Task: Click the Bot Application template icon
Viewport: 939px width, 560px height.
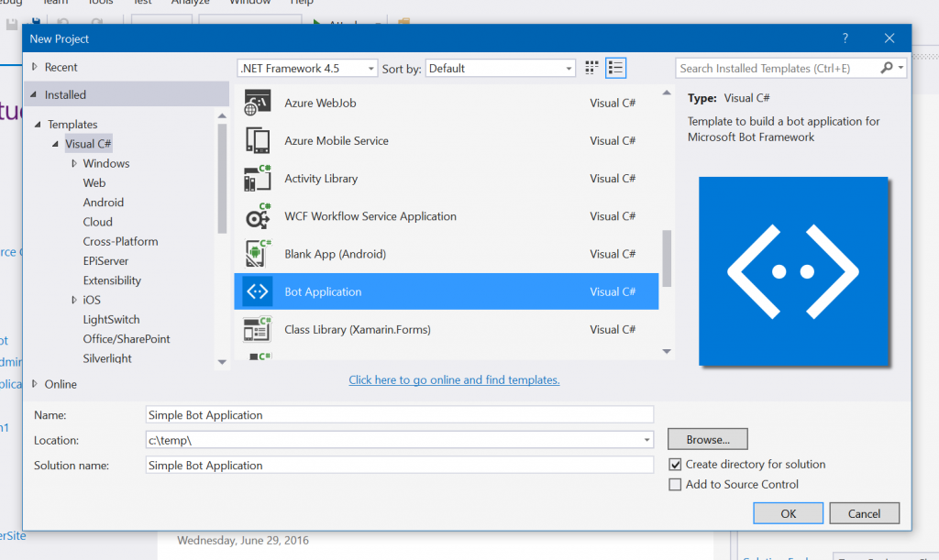Action: [258, 291]
